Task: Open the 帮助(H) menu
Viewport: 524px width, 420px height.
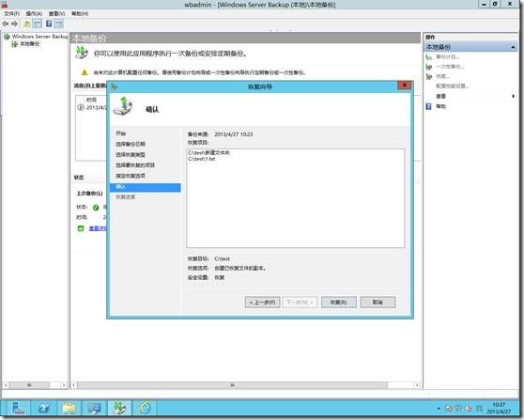Action: (80, 14)
